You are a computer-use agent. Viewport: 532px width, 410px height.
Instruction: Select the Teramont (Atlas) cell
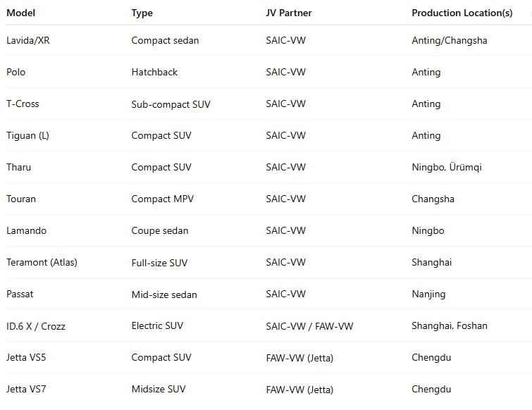[42, 262]
